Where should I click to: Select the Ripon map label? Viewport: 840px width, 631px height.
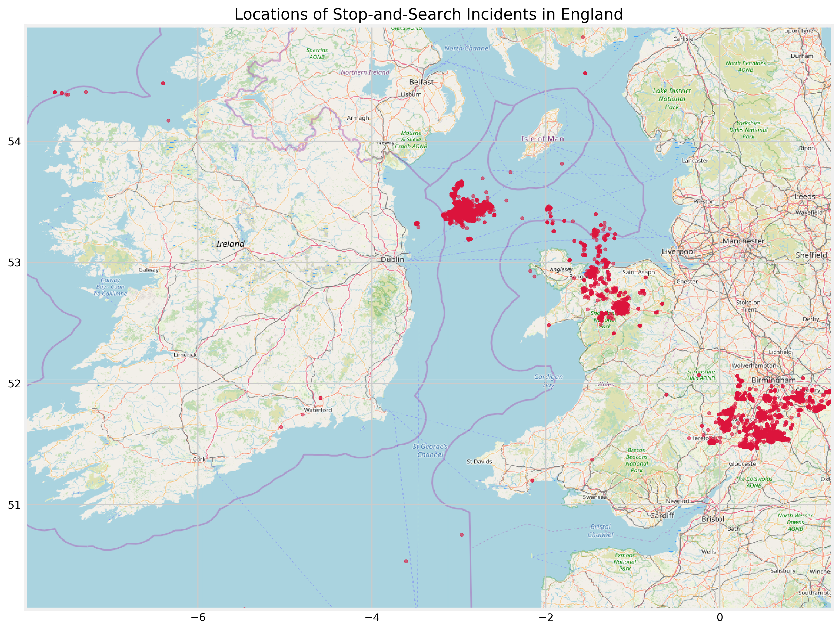pos(806,148)
